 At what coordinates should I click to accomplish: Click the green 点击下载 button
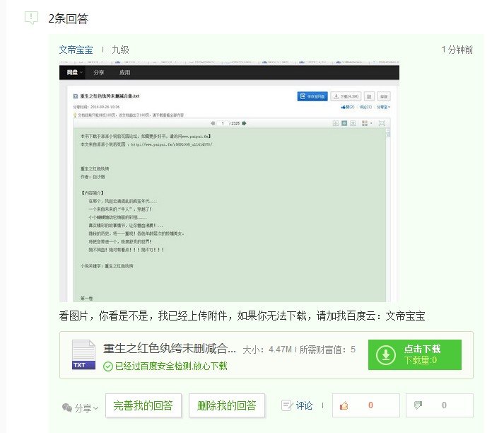pos(415,355)
